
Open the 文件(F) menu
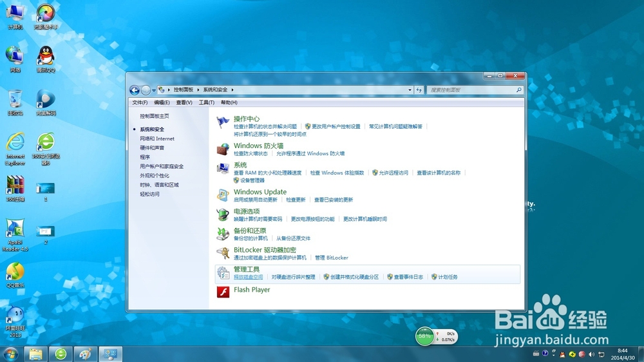click(x=140, y=102)
